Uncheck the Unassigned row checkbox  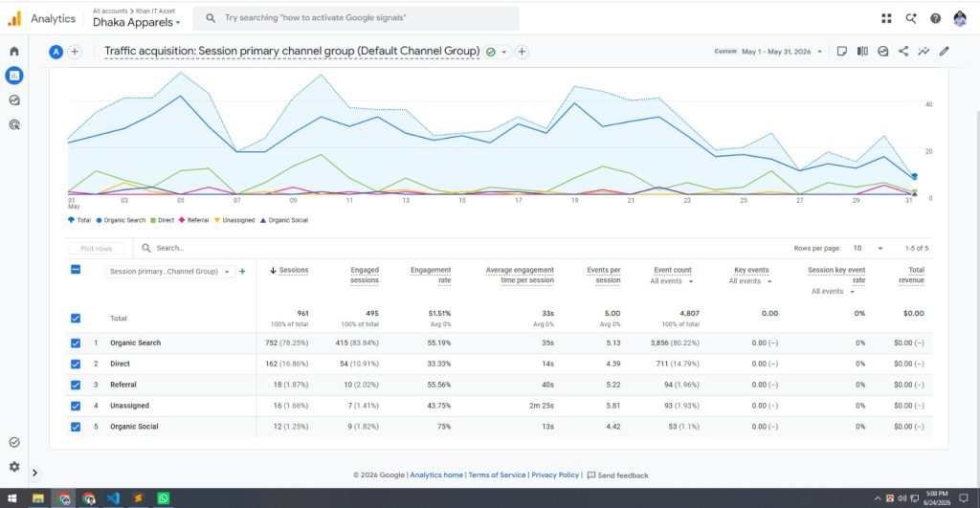(76, 406)
